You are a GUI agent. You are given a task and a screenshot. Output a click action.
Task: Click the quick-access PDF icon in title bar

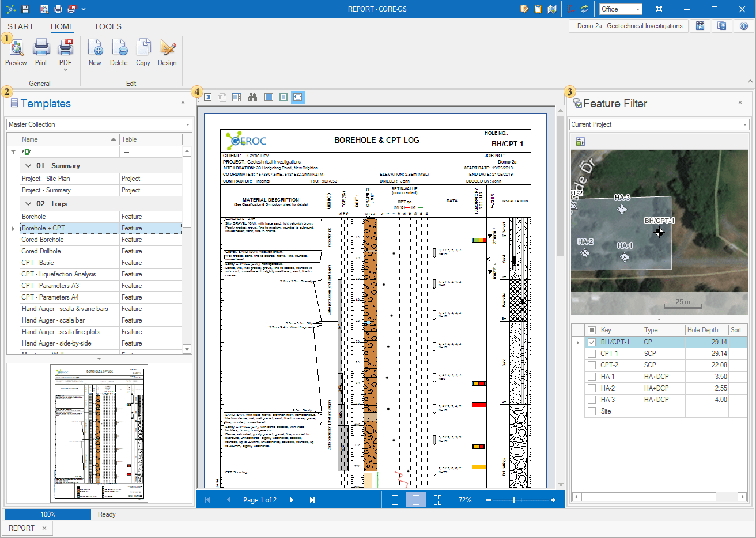(x=72, y=9)
